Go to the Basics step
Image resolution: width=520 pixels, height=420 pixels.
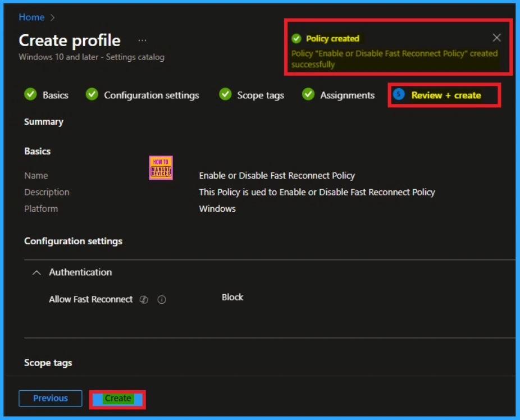click(x=56, y=95)
